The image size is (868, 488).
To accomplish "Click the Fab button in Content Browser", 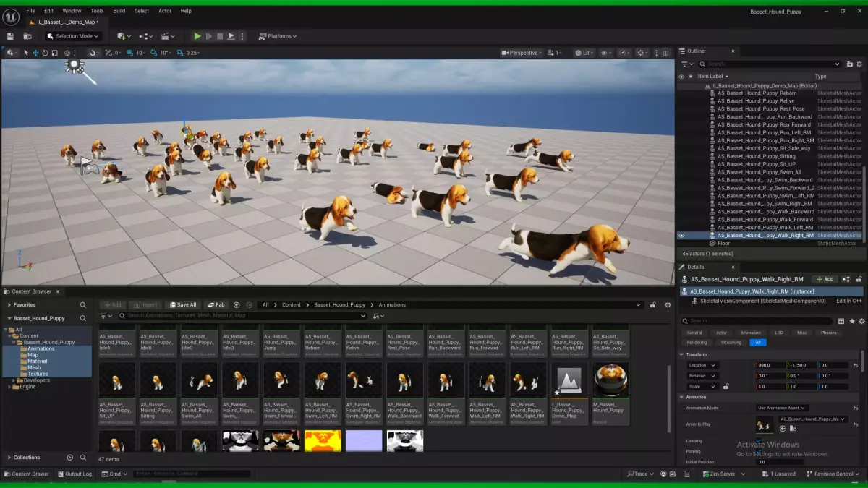I will pyautogui.click(x=216, y=305).
